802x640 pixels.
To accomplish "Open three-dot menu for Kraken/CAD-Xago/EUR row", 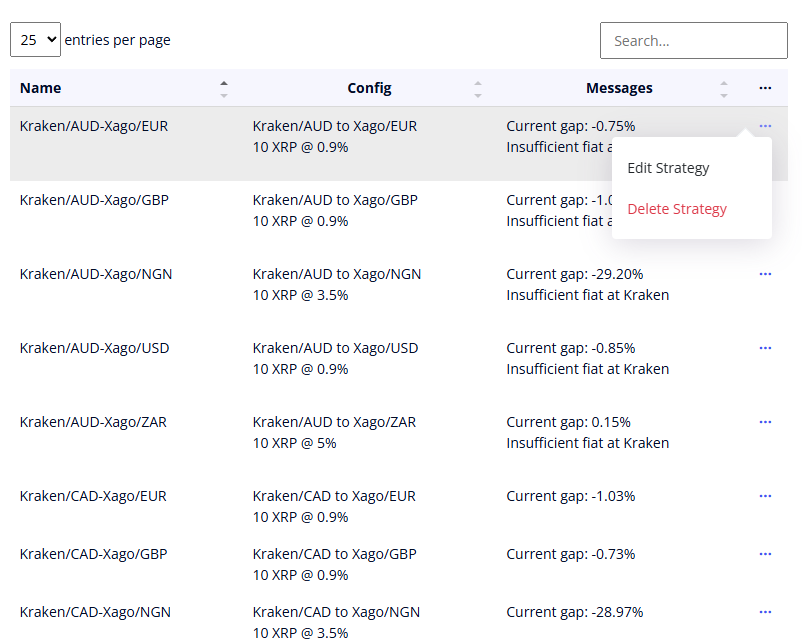I will tap(765, 496).
